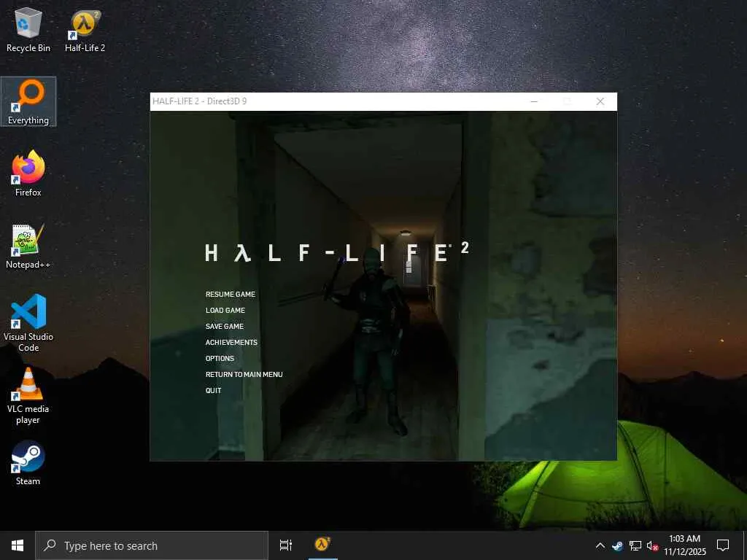Open the Windows Start menu
This screenshot has width=747, height=560.
point(18,545)
